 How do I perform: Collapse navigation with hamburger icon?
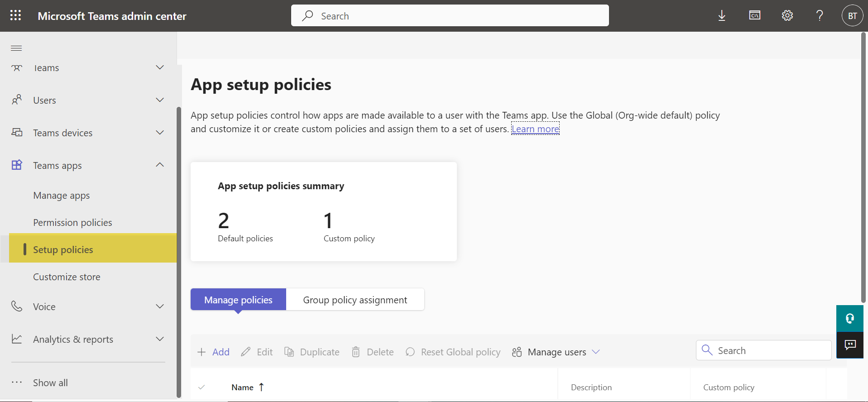(16, 48)
